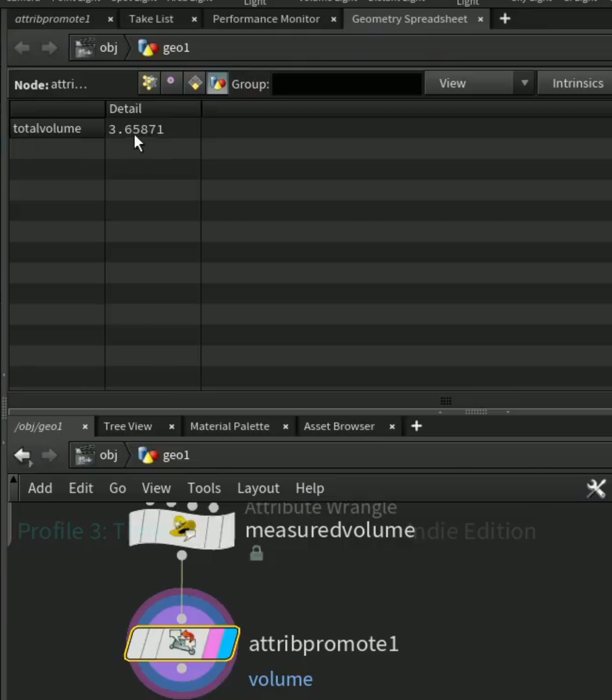
Task: Add new tab in upper pane
Action: coord(505,19)
